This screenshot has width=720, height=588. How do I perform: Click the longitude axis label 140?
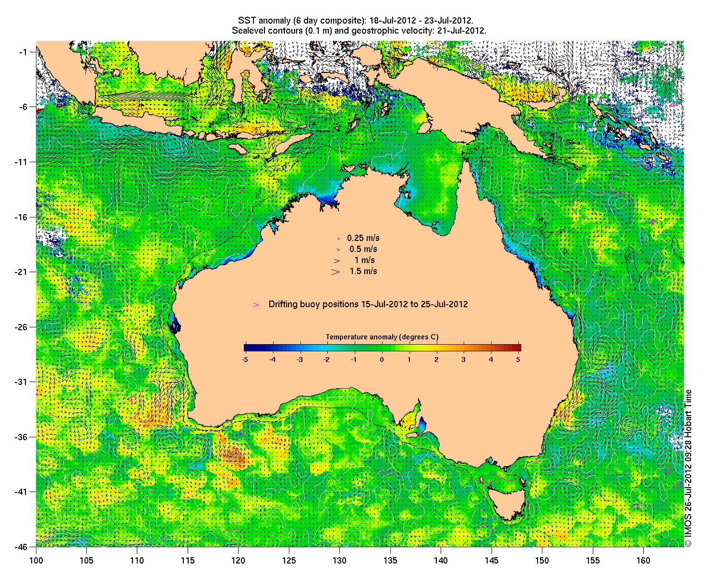point(441,561)
